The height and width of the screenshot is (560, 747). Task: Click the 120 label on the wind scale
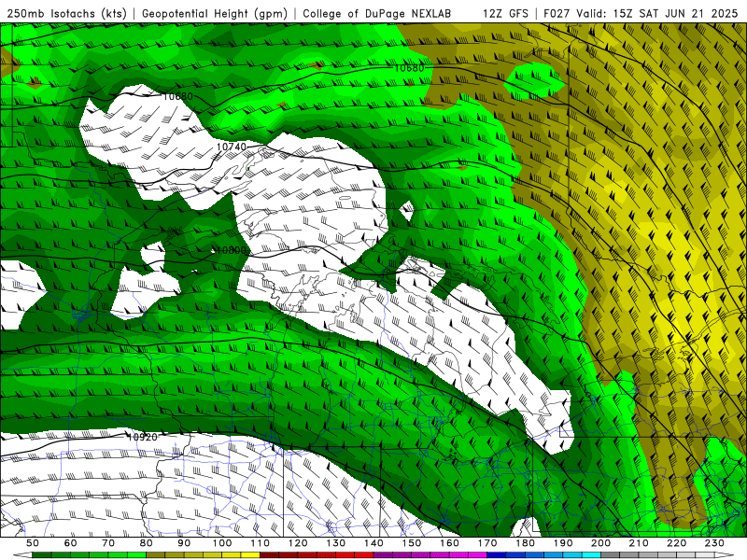pyautogui.click(x=298, y=543)
